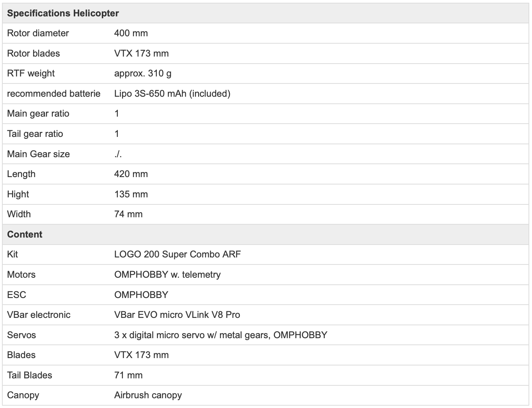532x408 pixels.
Task: Click the 74 mm width value
Action: 128,214
